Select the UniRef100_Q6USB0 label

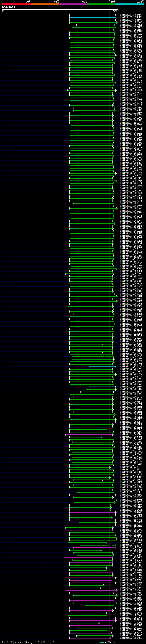click(131, 434)
